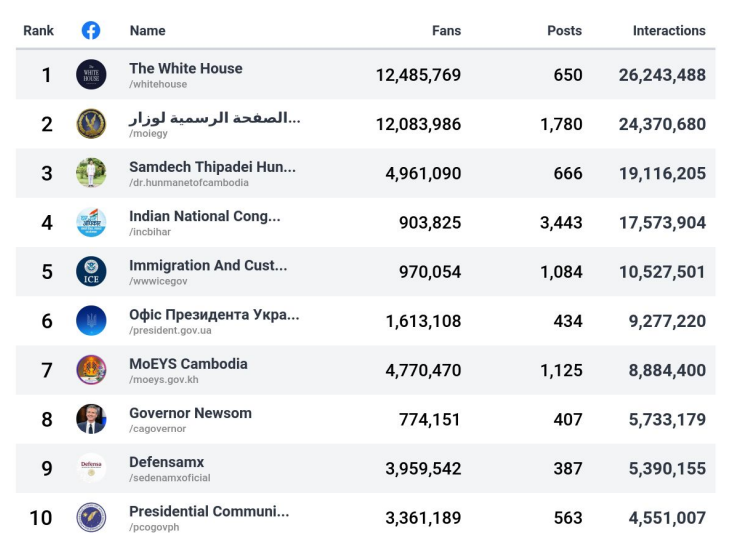
Task: Click the Ukraine President Office trident avatar
Action: 91,321
